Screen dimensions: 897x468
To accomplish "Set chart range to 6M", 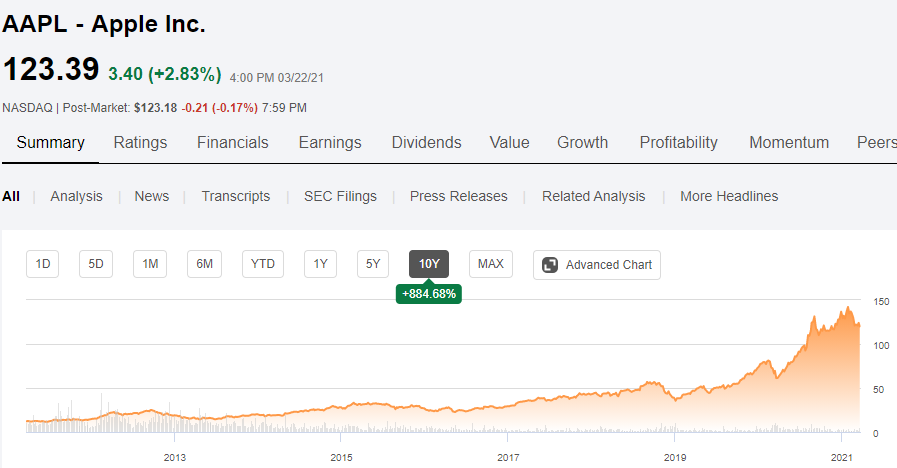I will coord(204,264).
